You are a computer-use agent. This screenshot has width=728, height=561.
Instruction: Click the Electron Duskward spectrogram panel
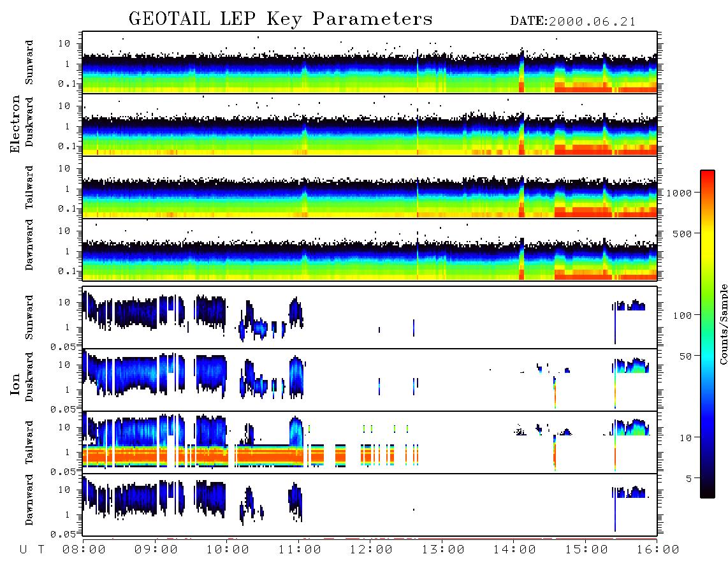pos(370,124)
